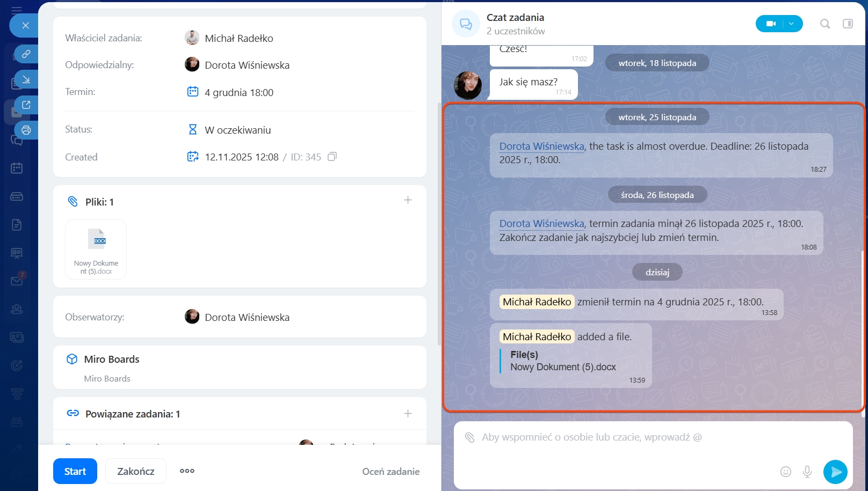Click the print icon in side panel
The height and width of the screenshot is (491, 868).
pos(26,130)
